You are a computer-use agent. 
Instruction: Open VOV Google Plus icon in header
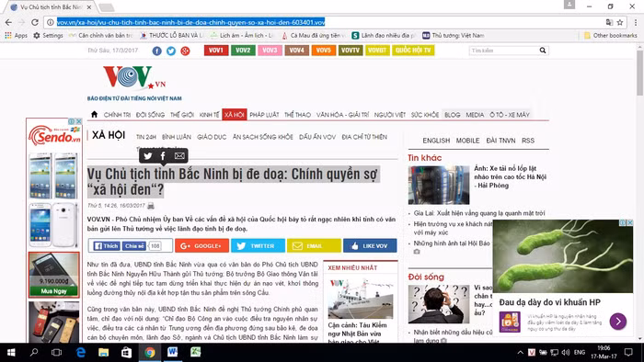(x=185, y=51)
